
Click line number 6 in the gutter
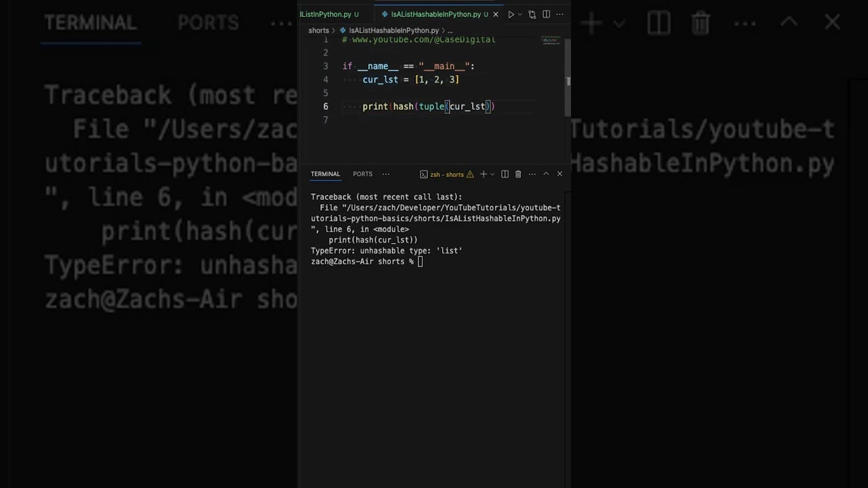point(325,106)
